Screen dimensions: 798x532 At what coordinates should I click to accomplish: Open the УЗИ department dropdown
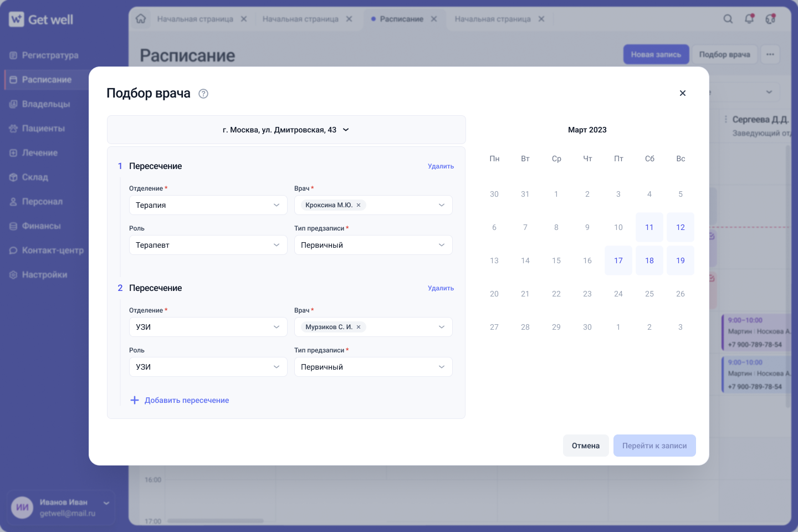208,327
